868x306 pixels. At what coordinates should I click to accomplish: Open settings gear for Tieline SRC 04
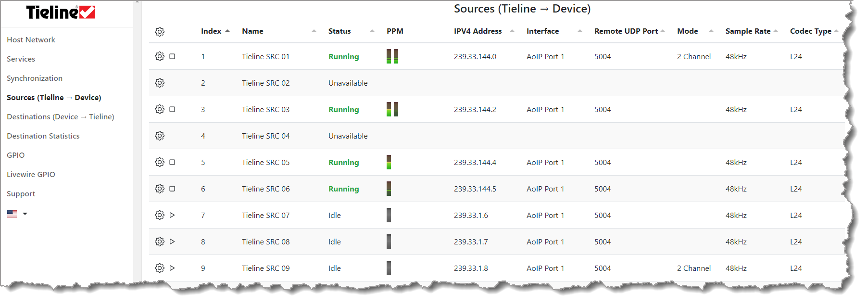(160, 136)
